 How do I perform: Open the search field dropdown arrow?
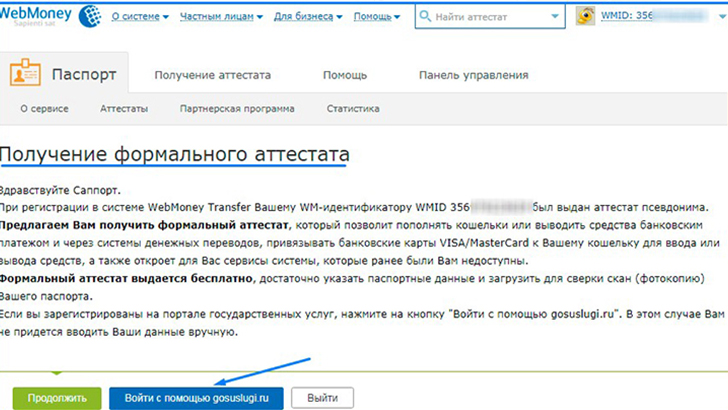tap(555, 16)
